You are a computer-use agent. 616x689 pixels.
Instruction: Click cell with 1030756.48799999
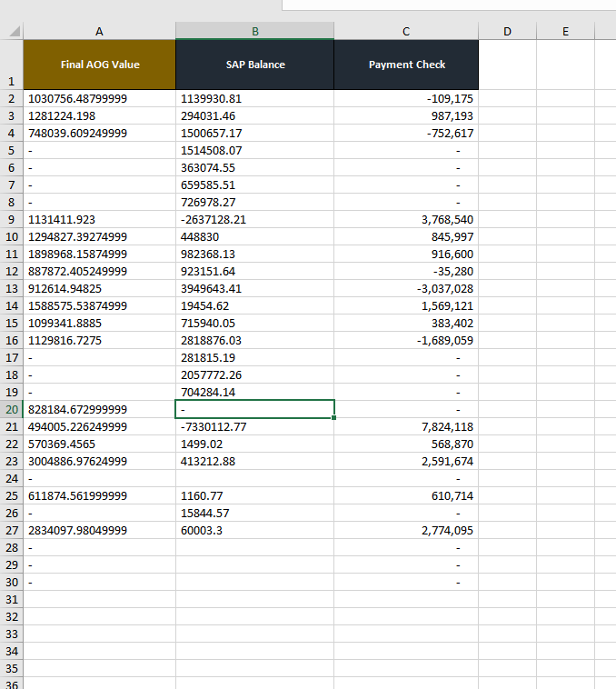tap(99, 98)
